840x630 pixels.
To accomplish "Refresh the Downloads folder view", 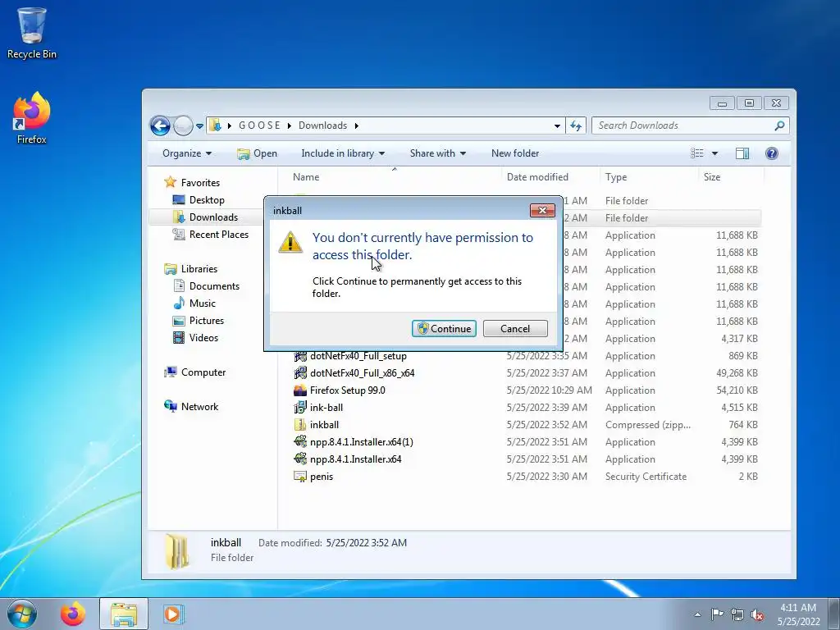I will coord(576,126).
